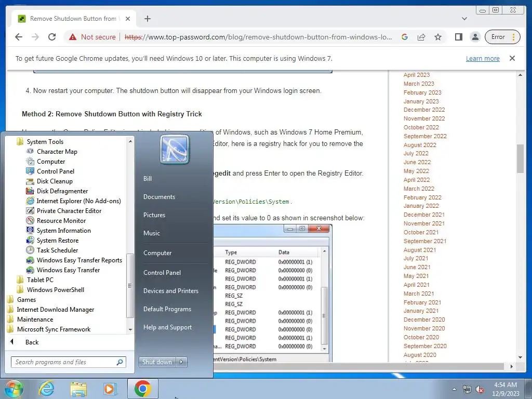Start System Restore
This screenshot has width=532, height=399.
(x=57, y=240)
